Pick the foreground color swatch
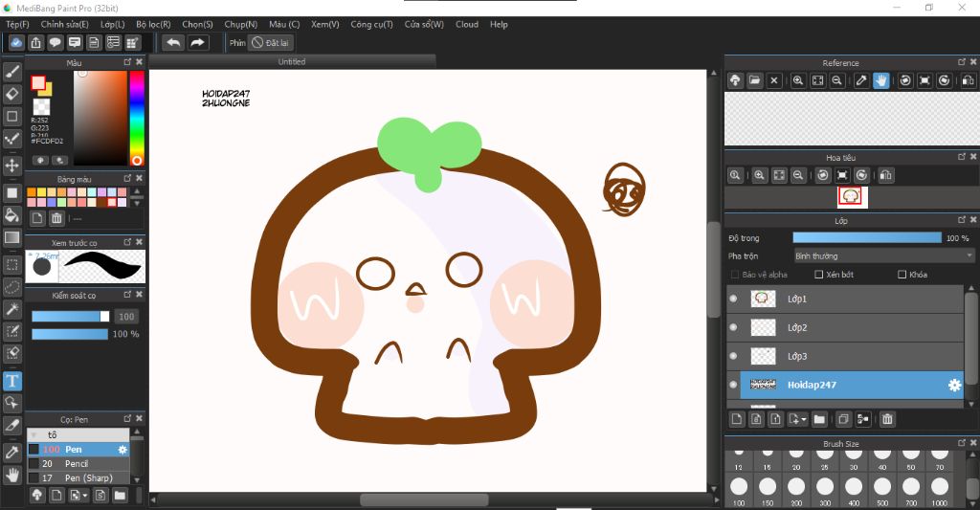The height and width of the screenshot is (510, 980). 38,83
